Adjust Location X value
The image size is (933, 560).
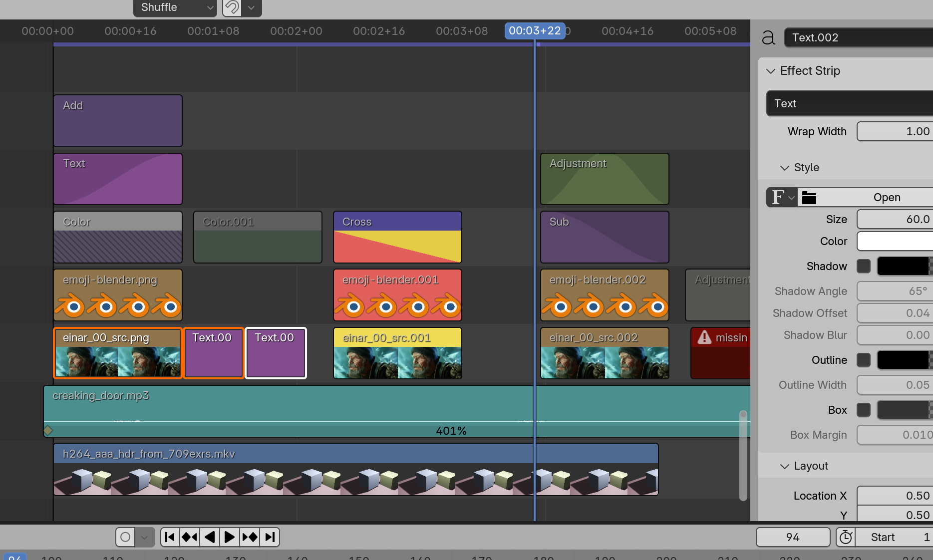pos(895,496)
